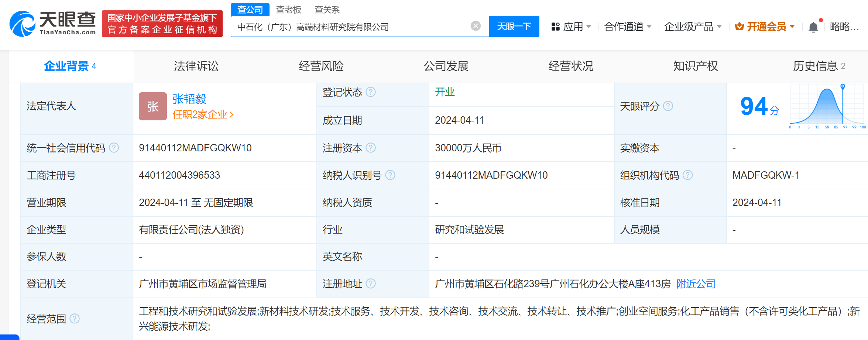Click the company name search field
Image resolution: width=868 pixels, height=340 pixels.
(x=351, y=27)
